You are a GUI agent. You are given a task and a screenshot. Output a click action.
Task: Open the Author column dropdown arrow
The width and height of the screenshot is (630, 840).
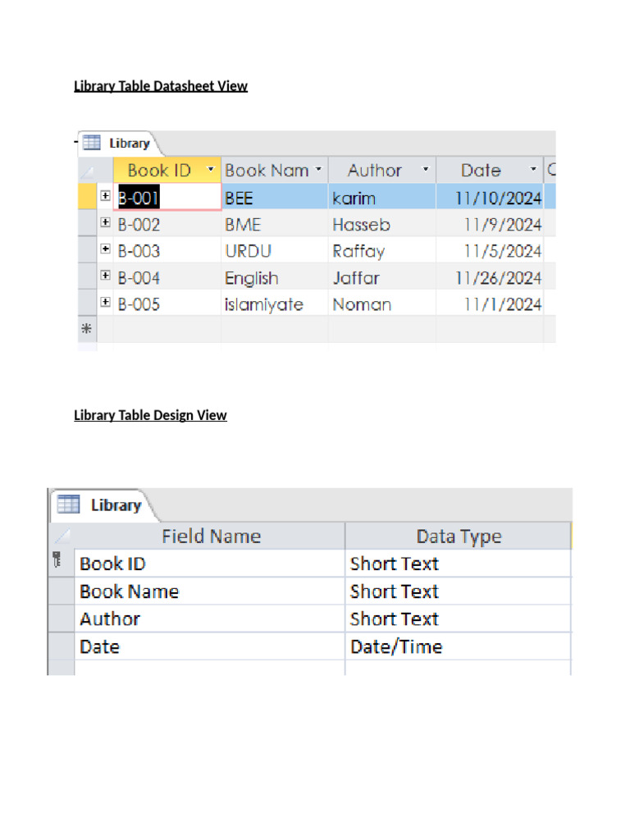tap(425, 171)
